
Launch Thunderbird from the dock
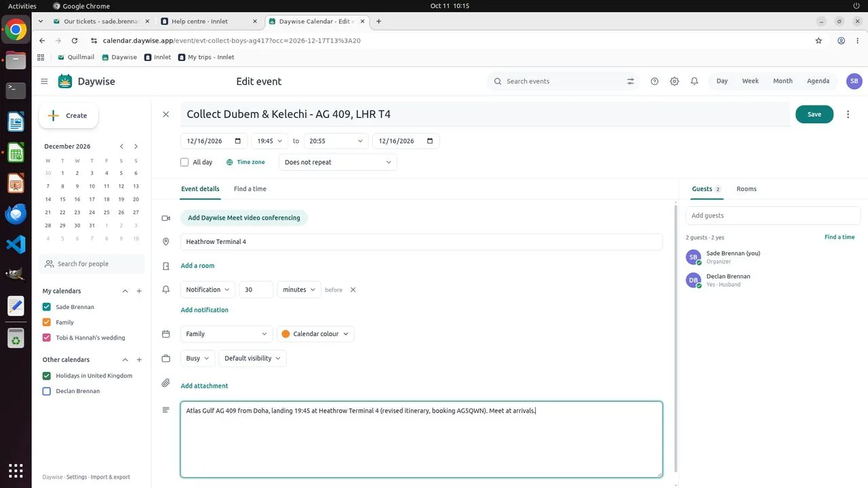16,213
